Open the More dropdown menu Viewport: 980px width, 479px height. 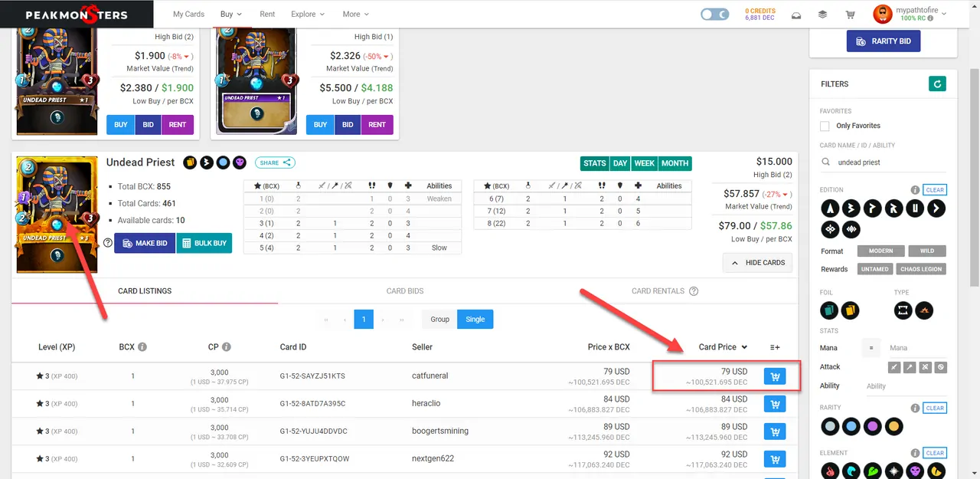pos(356,15)
